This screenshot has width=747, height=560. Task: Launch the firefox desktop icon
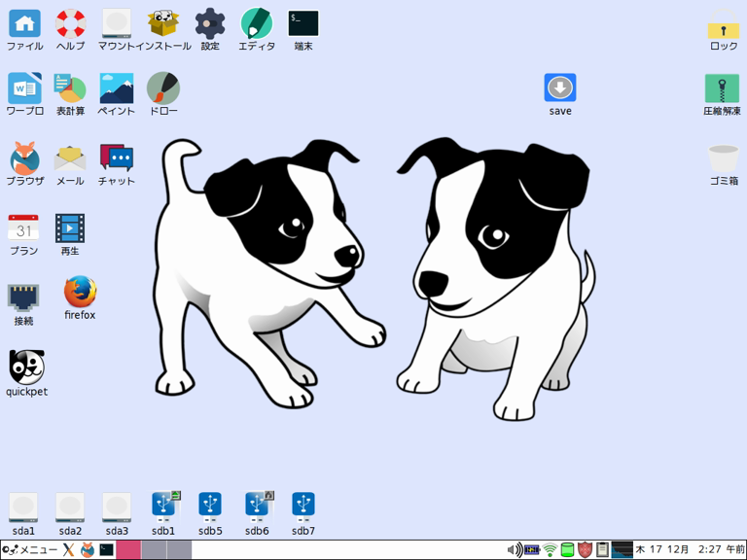[x=80, y=292]
